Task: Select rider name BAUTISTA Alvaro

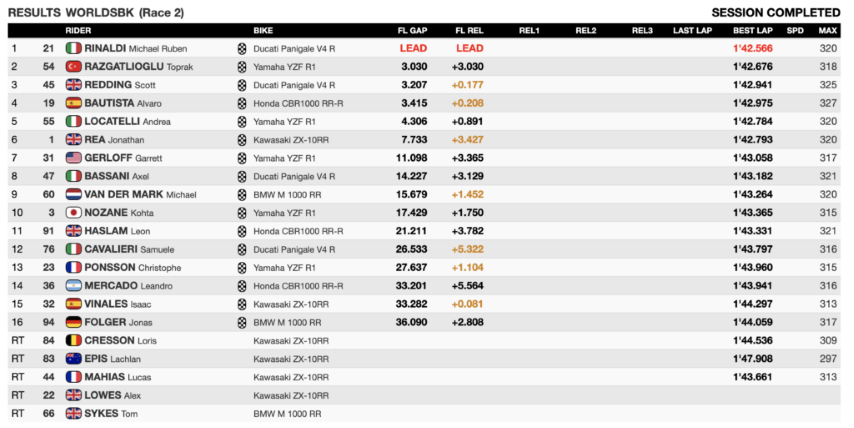Action: [123, 103]
